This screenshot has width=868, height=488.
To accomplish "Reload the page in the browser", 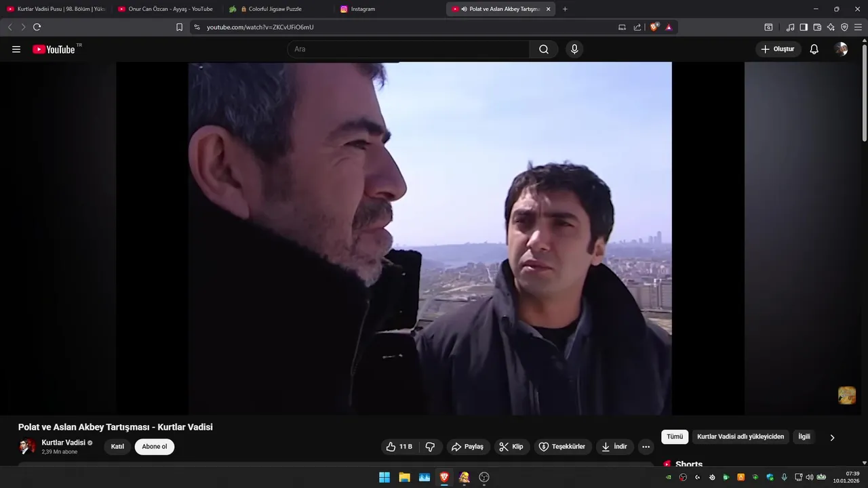I will point(37,27).
